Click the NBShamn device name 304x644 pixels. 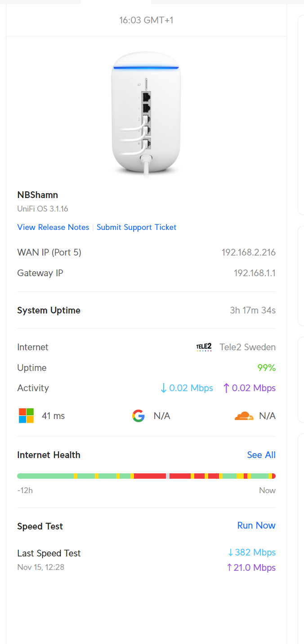tap(37, 195)
